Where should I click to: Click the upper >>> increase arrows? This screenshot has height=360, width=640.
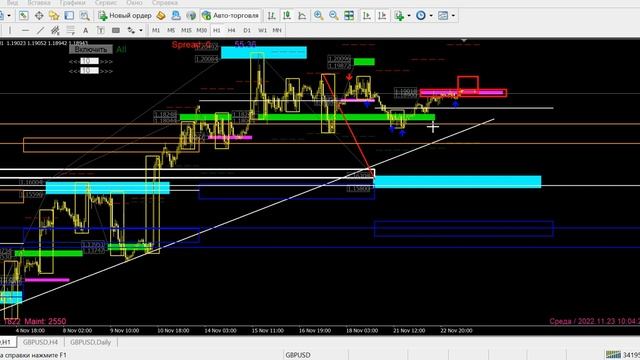106,61
